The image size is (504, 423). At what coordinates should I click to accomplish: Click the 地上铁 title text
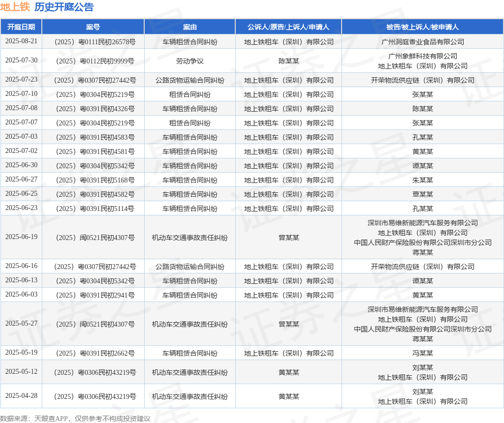[15, 7]
